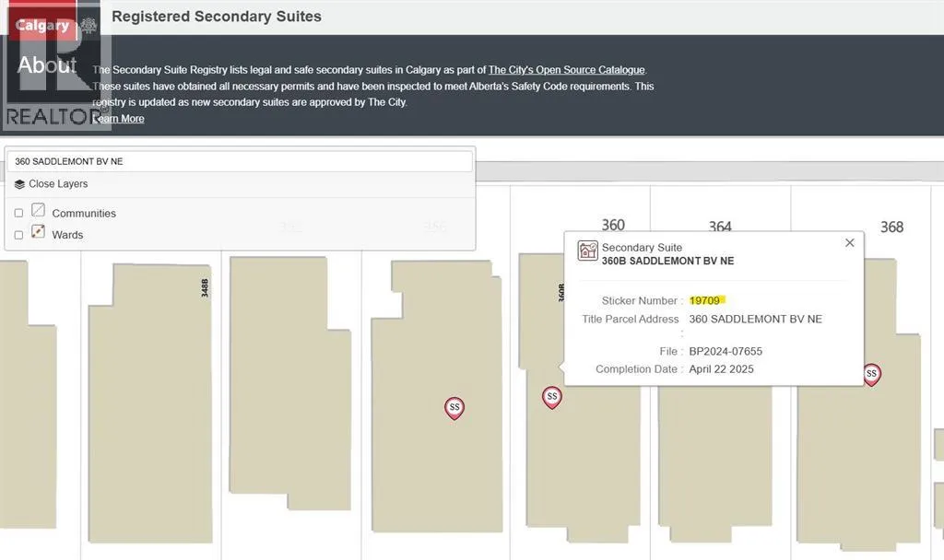Click the Communities layer symbol icon

point(39,211)
